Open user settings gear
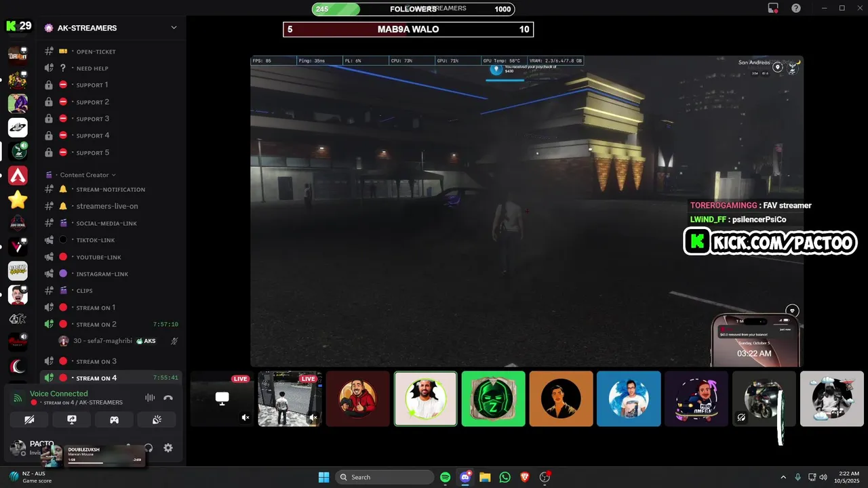 click(x=168, y=448)
